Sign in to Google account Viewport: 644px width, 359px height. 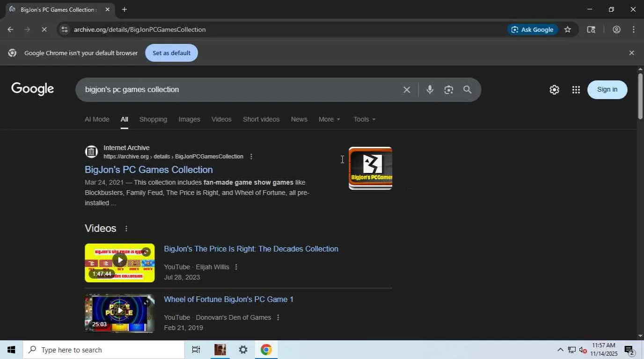607,89
